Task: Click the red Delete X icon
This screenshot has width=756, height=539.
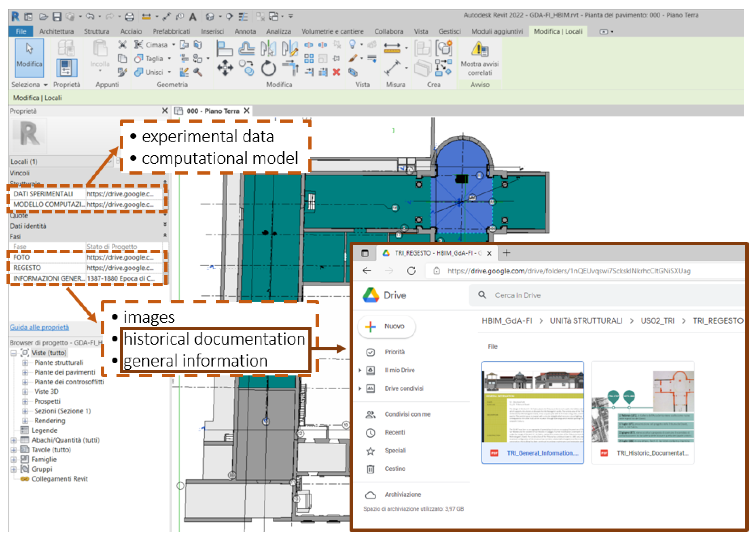Action: (336, 72)
